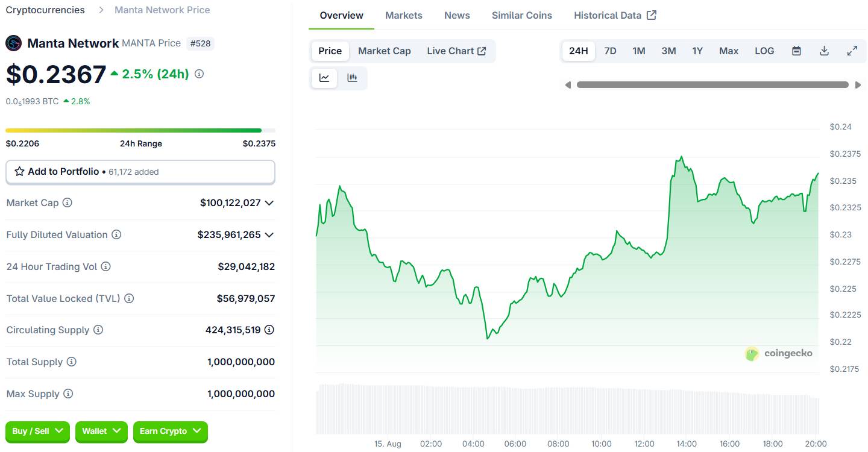Screen dimensions: 868x452
Task: Select the Max time range
Action: click(729, 51)
